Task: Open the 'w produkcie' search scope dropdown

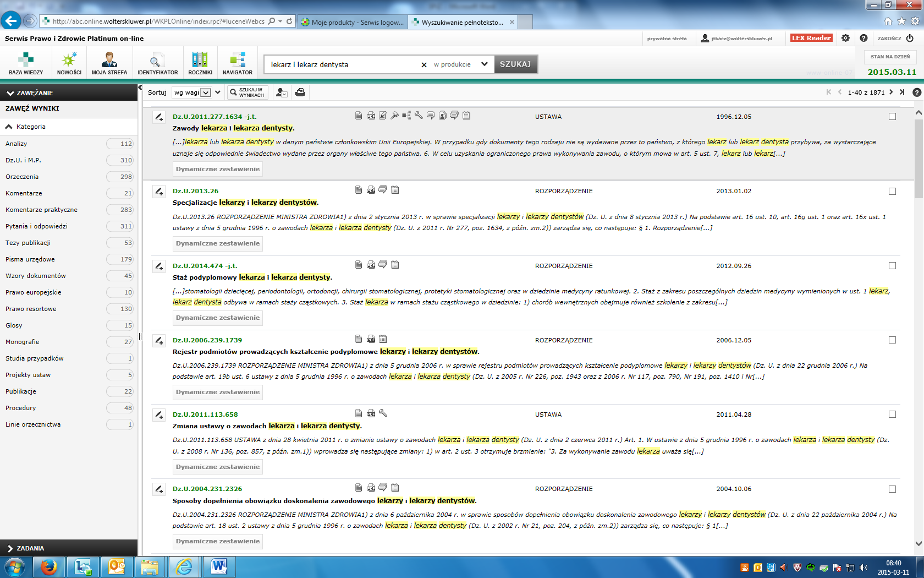Action: (460, 64)
